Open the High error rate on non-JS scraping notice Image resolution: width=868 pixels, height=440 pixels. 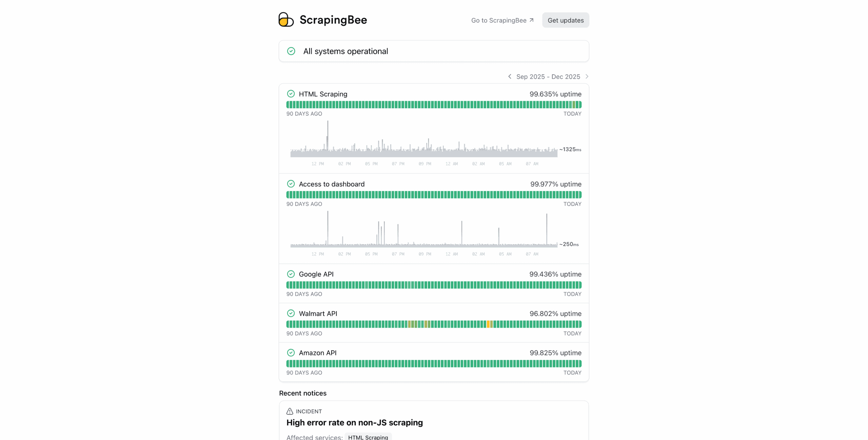click(354, 423)
